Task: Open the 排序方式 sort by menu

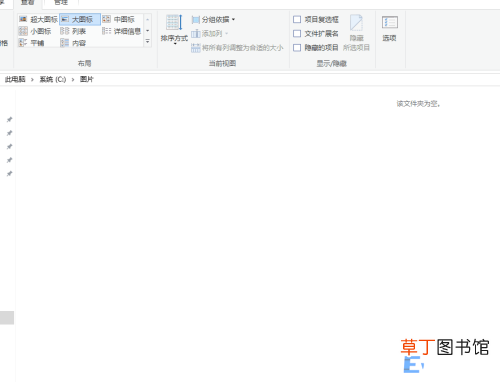Action: click(x=174, y=29)
